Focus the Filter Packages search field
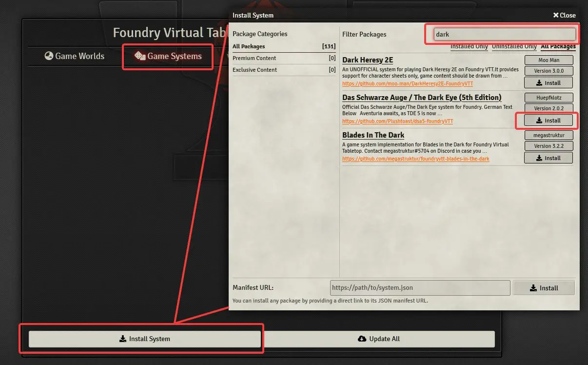588x365 pixels. pos(505,34)
